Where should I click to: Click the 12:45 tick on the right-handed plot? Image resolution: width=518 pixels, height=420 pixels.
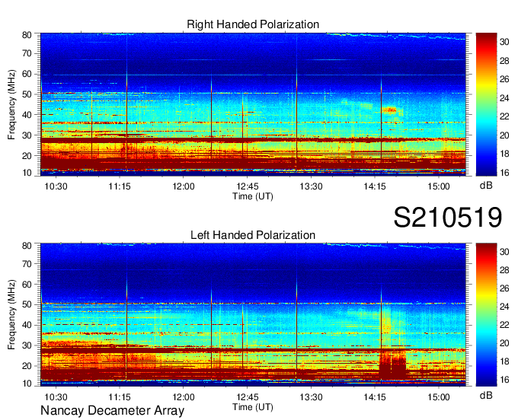point(247,186)
